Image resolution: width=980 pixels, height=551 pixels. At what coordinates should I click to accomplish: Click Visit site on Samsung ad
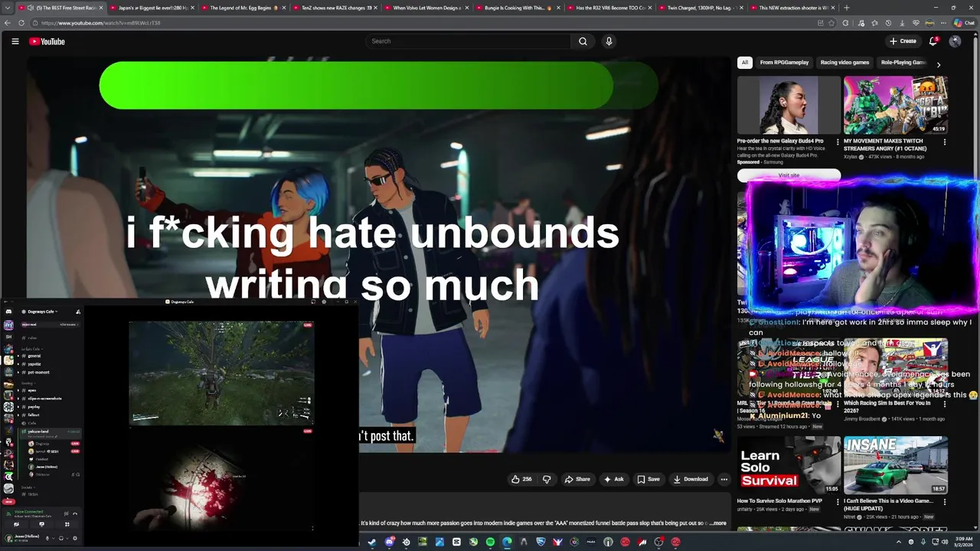(x=789, y=175)
